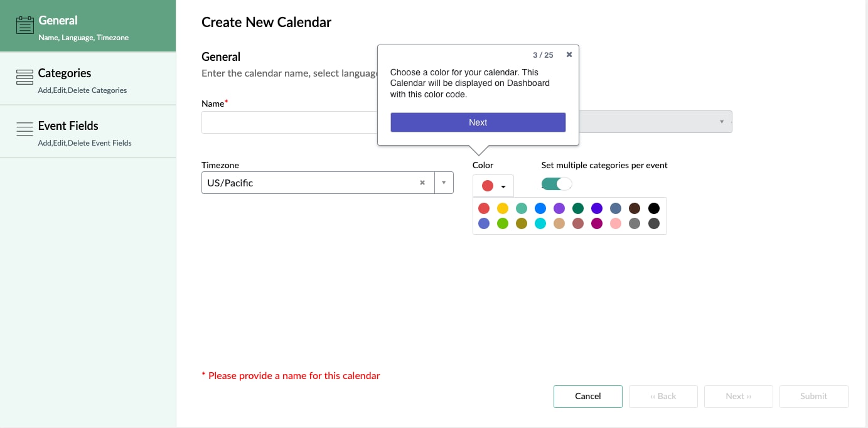Click the Submit button
868x428 pixels.
click(813, 396)
